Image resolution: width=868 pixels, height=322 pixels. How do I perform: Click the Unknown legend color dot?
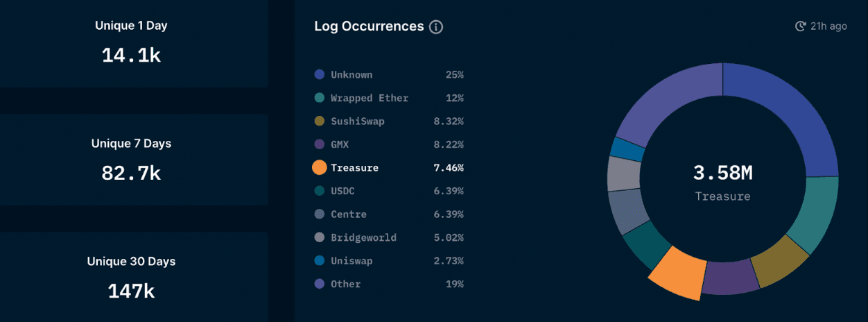click(x=319, y=75)
